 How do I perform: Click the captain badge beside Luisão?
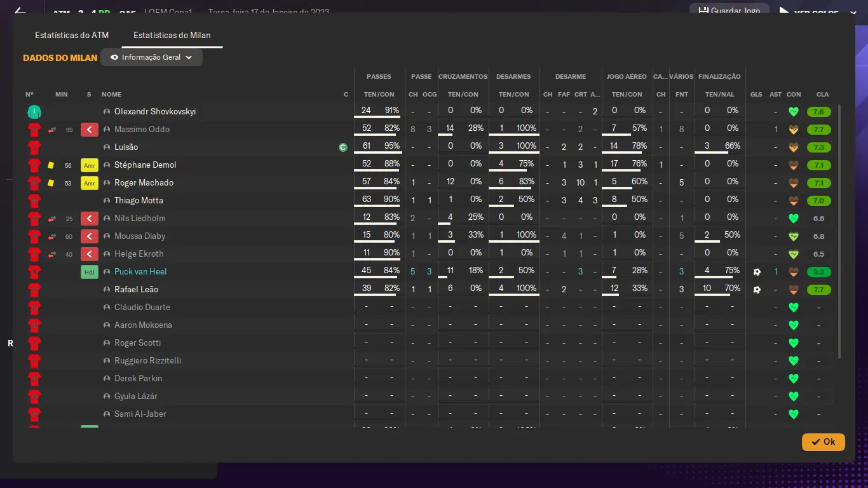tap(343, 147)
